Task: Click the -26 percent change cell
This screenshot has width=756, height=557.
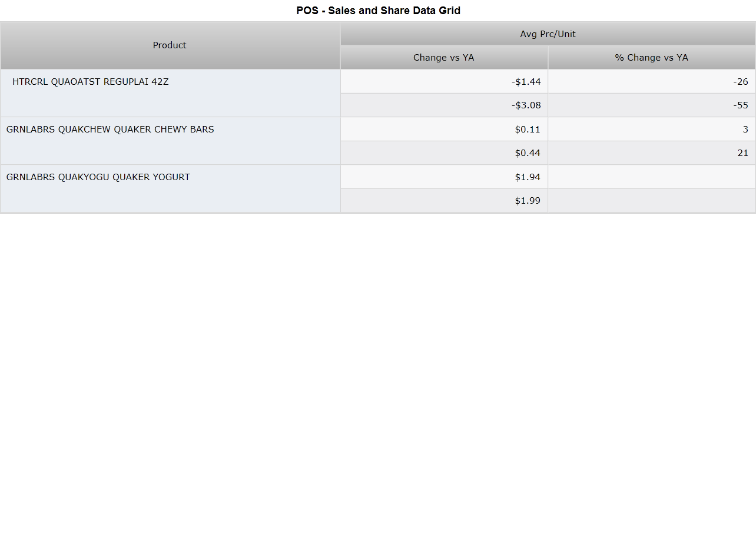Action: pos(652,82)
